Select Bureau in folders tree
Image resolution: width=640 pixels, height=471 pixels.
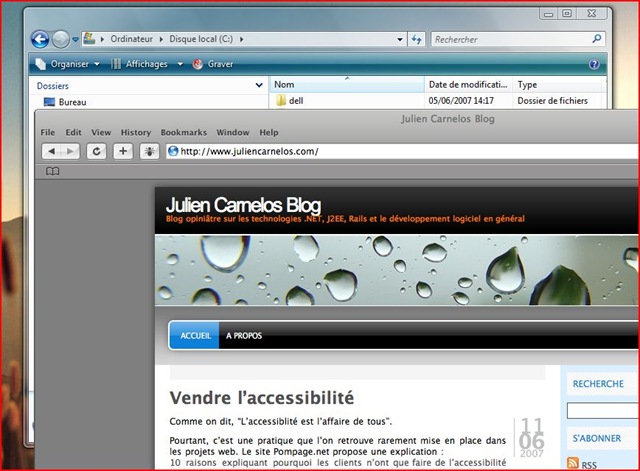65,102
